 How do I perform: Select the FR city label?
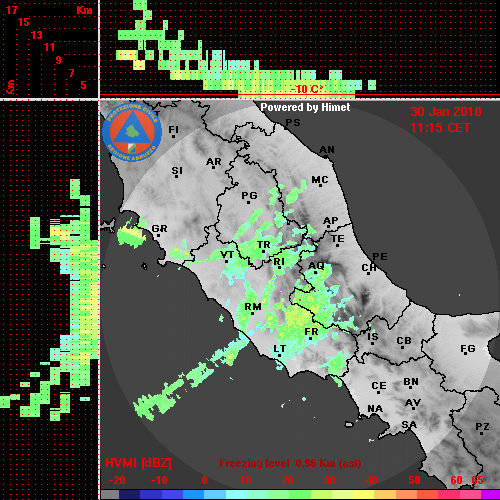[311, 332]
